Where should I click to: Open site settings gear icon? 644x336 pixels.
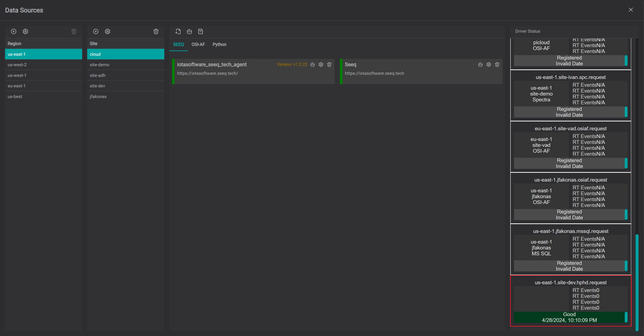[108, 31]
